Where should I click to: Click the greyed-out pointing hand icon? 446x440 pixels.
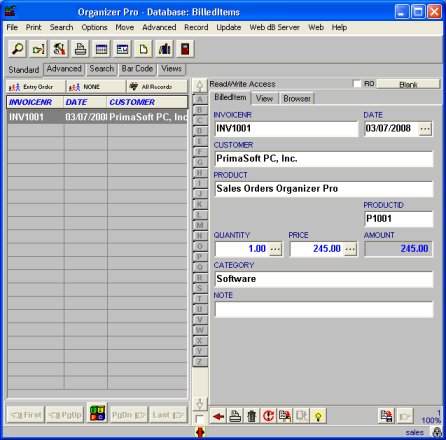point(405,416)
